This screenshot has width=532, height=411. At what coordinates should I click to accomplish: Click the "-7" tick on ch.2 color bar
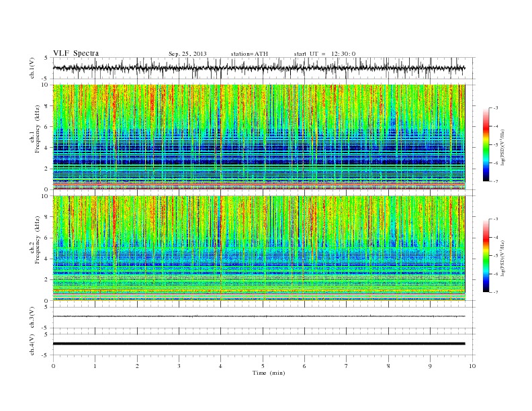coord(495,292)
